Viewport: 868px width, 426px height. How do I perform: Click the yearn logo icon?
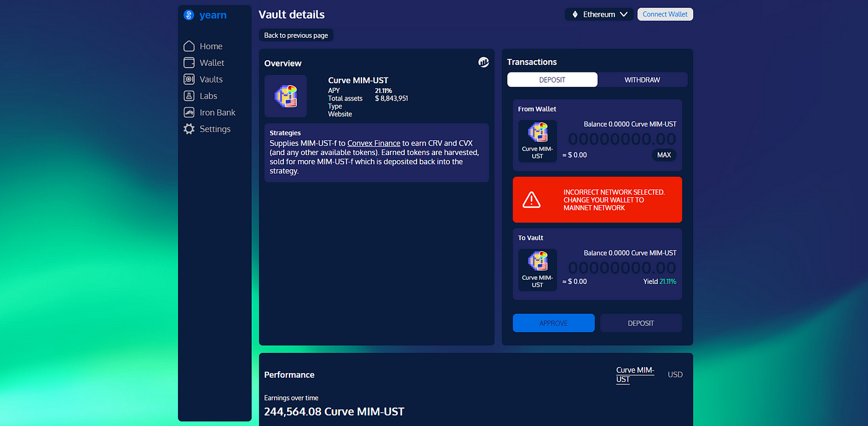click(x=189, y=15)
